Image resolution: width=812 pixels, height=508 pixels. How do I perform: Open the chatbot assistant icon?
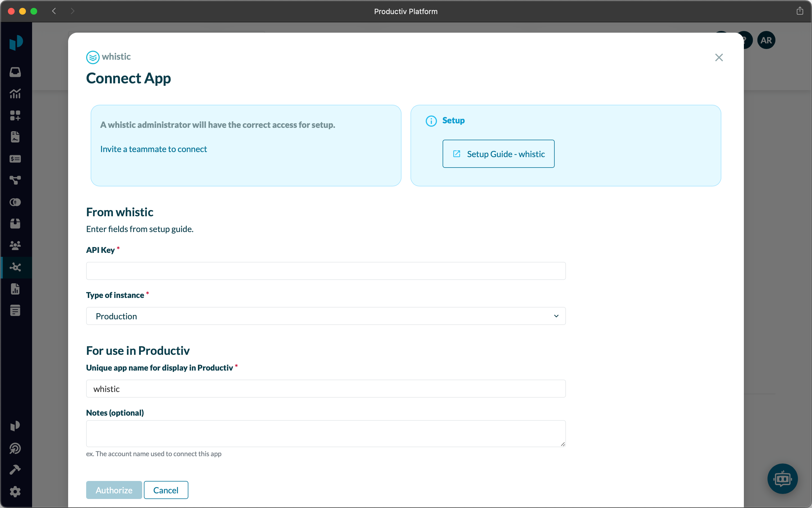click(782, 478)
